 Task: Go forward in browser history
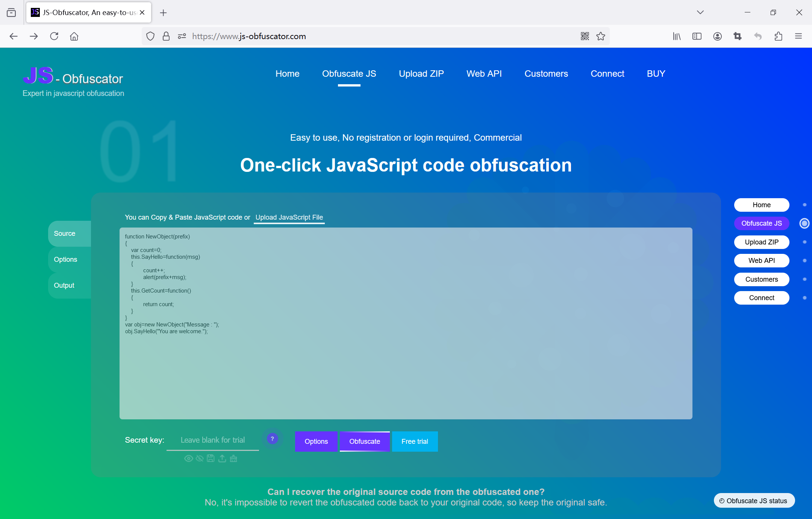pyautogui.click(x=34, y=36)
